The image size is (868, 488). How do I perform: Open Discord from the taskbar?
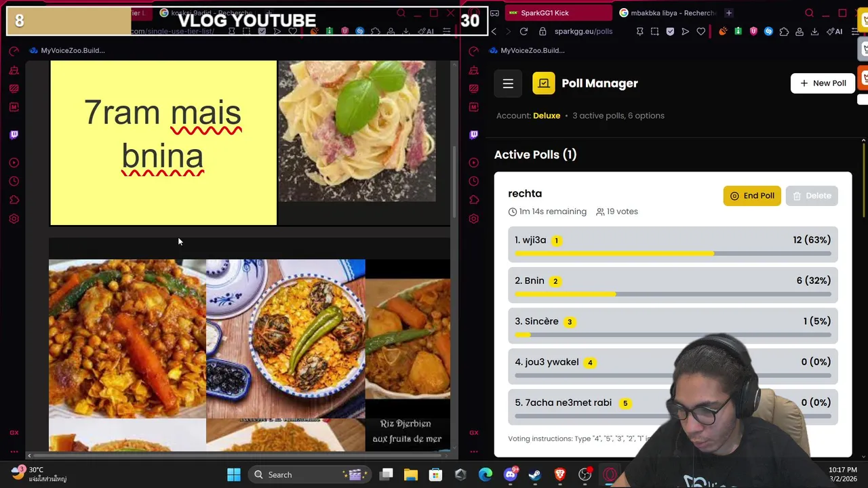pos(511,474)
